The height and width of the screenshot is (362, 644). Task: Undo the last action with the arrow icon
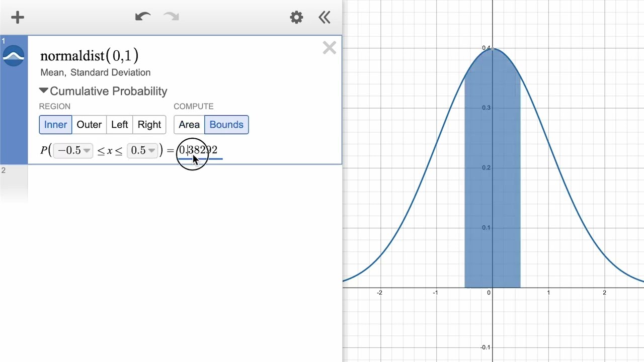143,17
